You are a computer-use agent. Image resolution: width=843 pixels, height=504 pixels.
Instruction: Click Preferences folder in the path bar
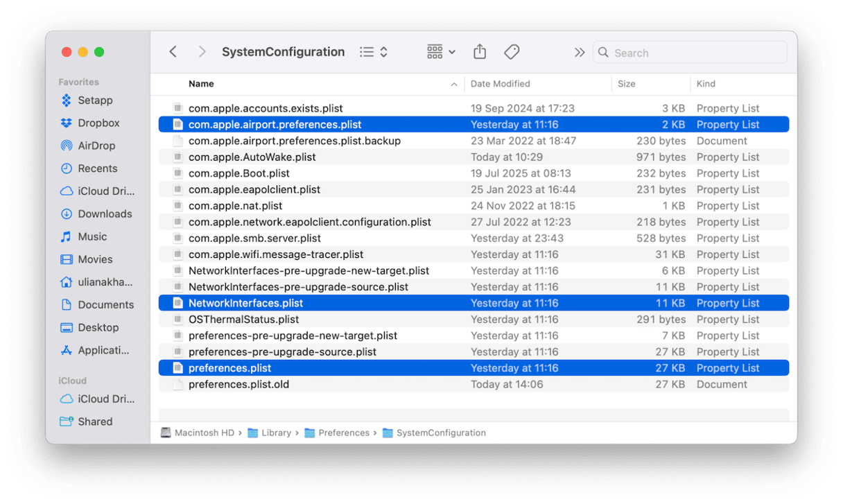(343, 433)
